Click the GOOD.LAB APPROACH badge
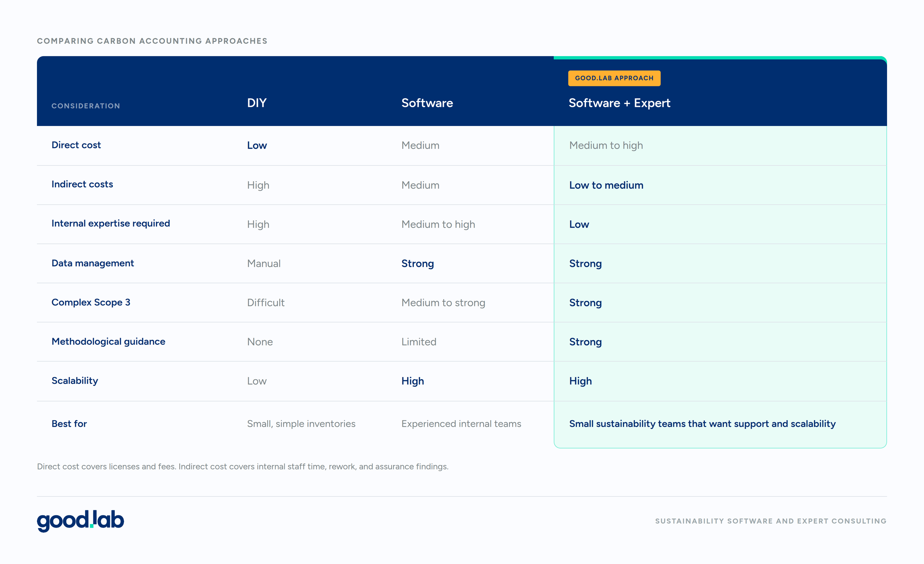924x564 pixels. (x=614, y=78)
